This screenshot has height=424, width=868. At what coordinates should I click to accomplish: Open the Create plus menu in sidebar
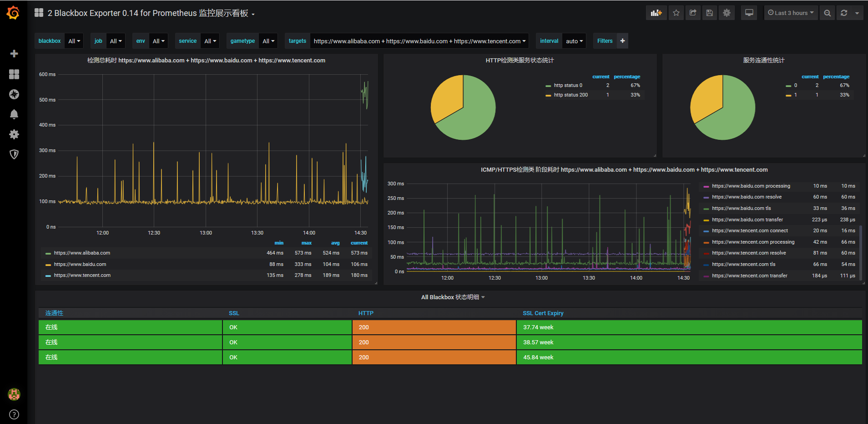pyautogui.click(x=14, y=54)
